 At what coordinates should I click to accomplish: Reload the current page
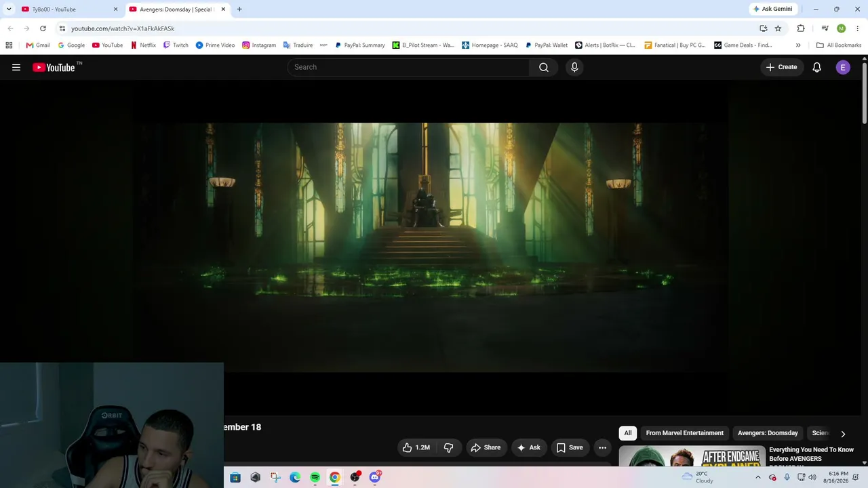tap(43, 28)
